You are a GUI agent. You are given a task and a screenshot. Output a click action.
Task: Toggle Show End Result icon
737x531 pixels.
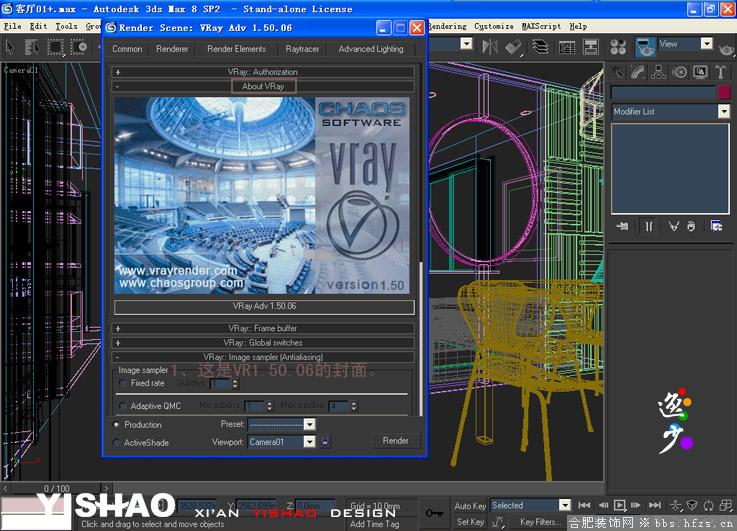(x=649, y=226)
